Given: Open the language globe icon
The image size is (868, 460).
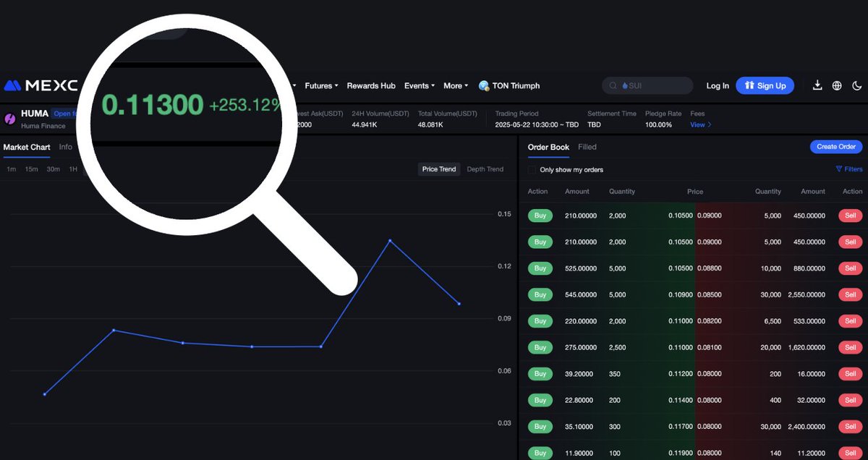Looking at the screenshot, I should pos(837,85).
